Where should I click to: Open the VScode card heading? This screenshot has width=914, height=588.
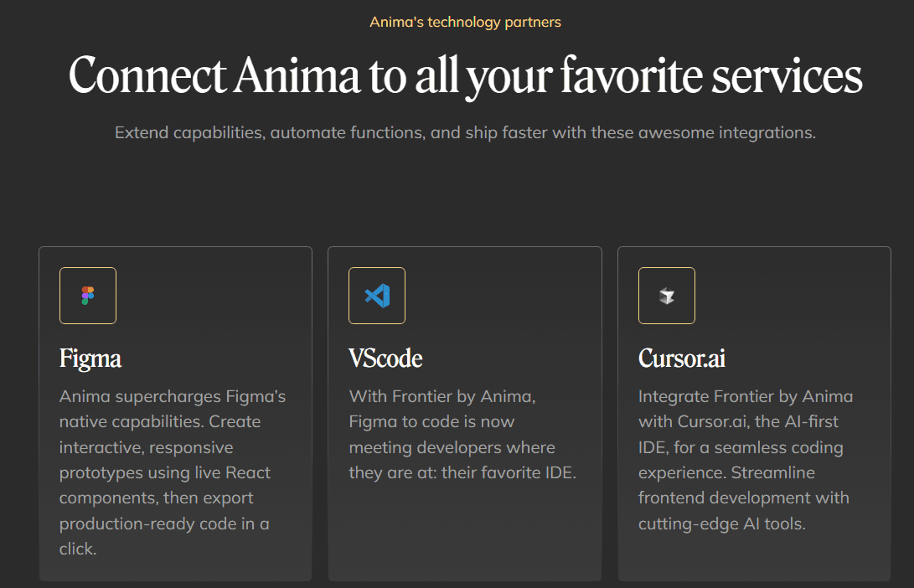[385, 358]
